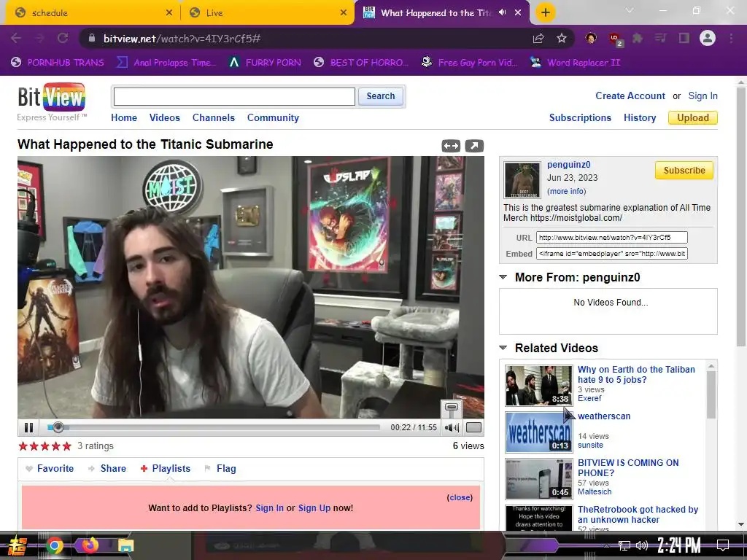Click the Upload button
Viewport: 747px width, 560px height.
693,117
